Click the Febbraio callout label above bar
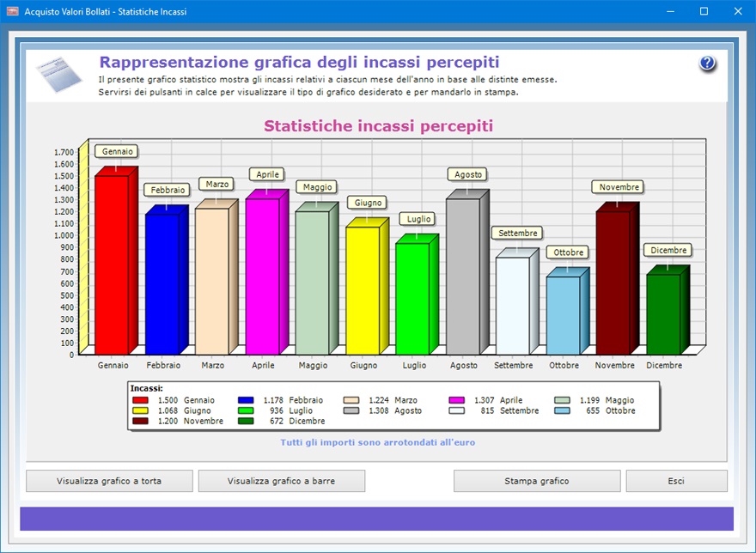This screenshot has width=756, height=553. (x=168, y=190)
